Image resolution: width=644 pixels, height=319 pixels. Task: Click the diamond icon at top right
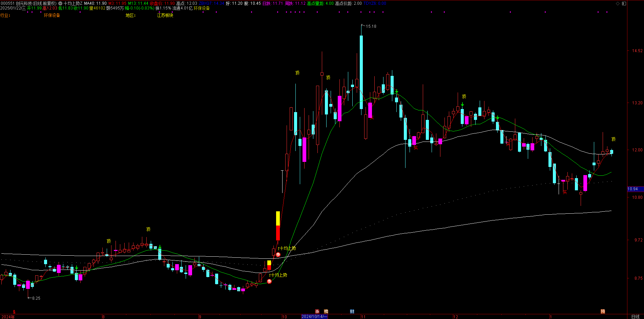[x=618, y=3]
